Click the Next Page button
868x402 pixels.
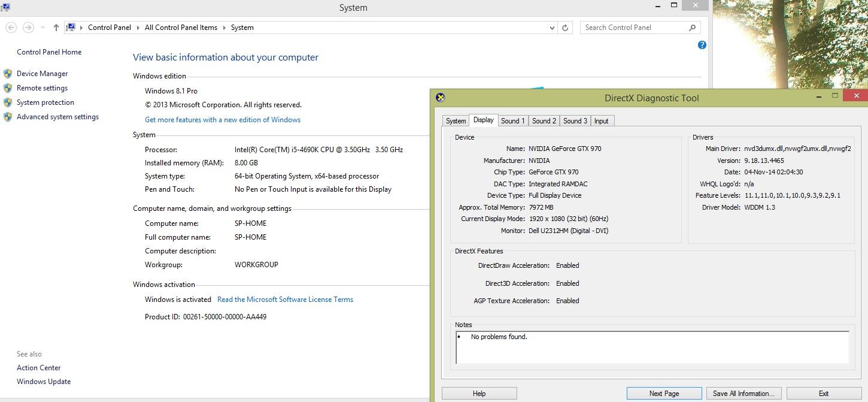point(664,394)
